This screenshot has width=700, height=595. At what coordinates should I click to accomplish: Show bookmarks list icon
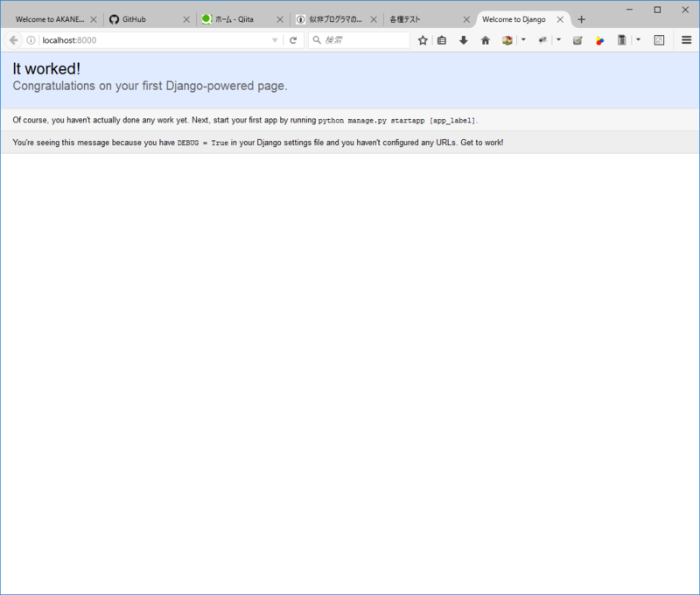[442, 40]
